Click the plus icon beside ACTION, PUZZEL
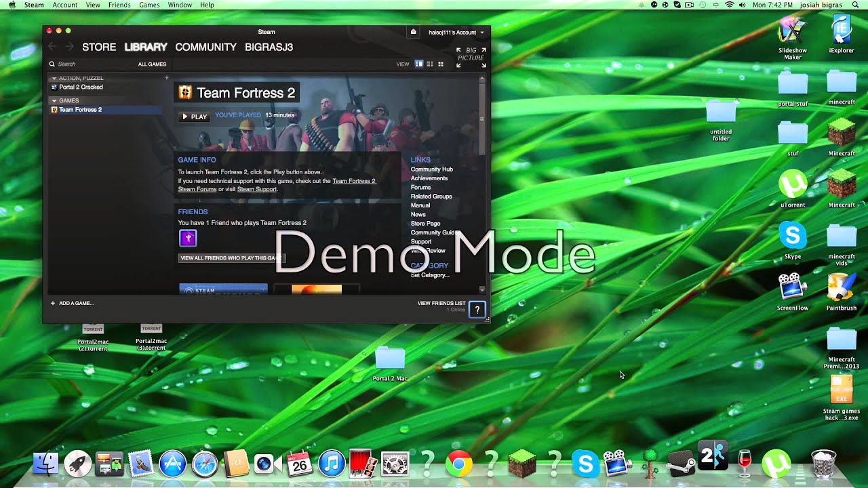 pos(167,77)
